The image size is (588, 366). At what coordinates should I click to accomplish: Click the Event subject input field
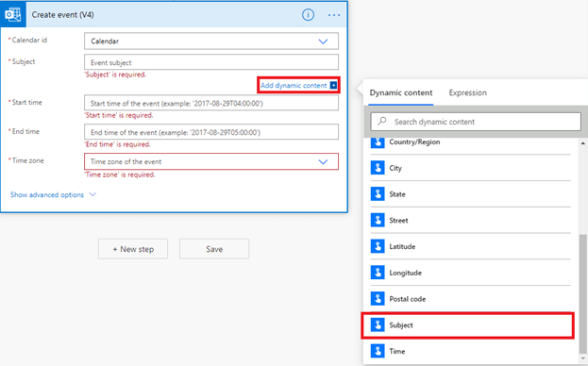[x=211, y=62]
